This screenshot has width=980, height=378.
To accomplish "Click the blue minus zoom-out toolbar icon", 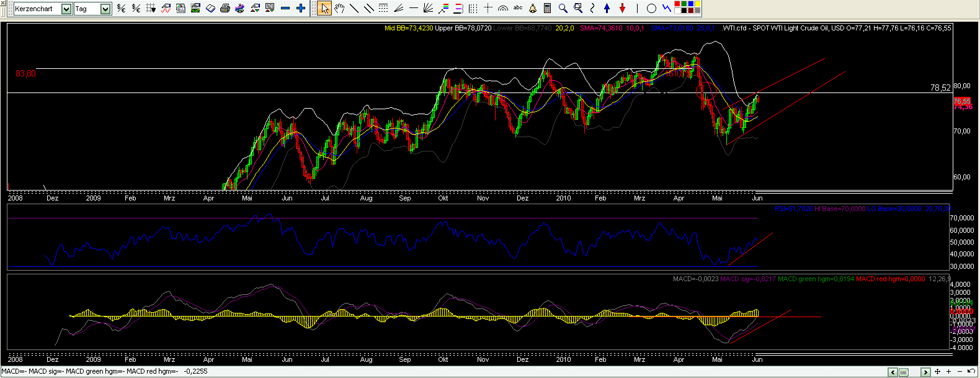I will pyautogui.click(x=285, y=8).
